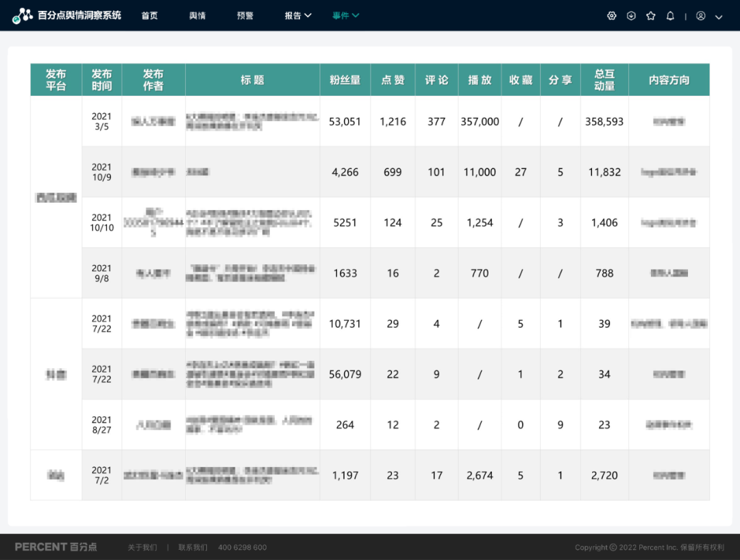This screenshot has height=560, width=740.
Task: Expand the 报告 dropdown menu
Action: pyautogui.click(x=298, y=16)
